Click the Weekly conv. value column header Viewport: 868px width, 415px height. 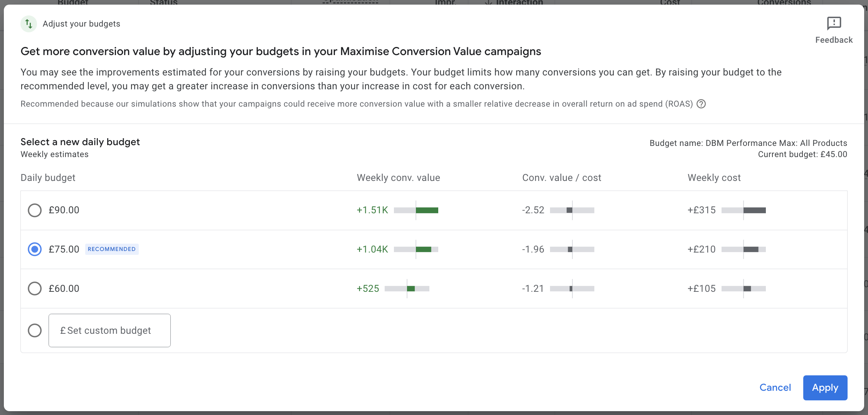point(398,178)
